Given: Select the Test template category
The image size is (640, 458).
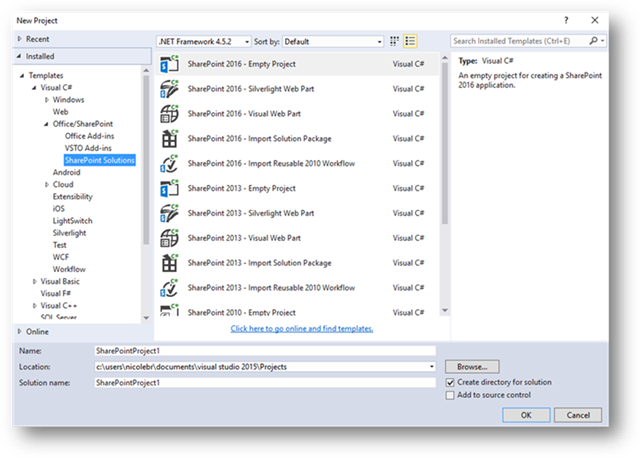Looking at the screenshot, I should 60,245.
